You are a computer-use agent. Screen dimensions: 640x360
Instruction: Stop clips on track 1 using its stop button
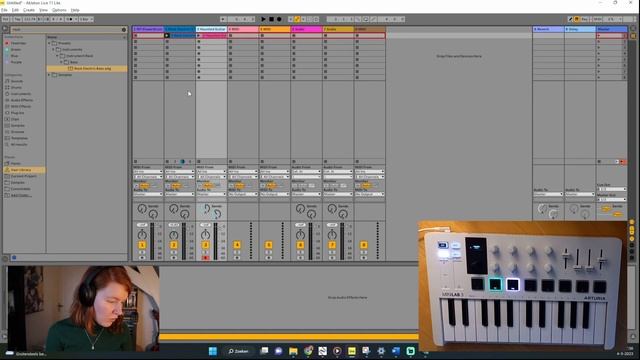click(x=136, y=162)
